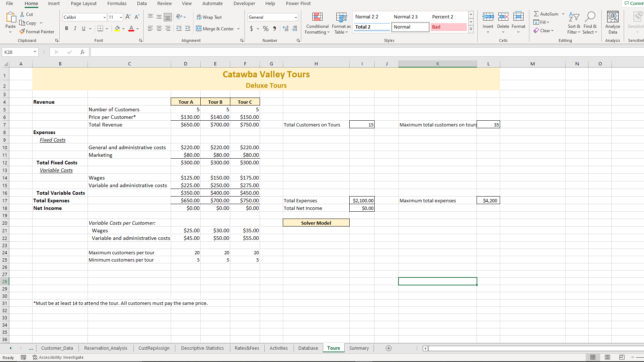Open the Data ribbon tab
Image resolution: width=644 pixels, height=362 pixels.
[142, 4]
